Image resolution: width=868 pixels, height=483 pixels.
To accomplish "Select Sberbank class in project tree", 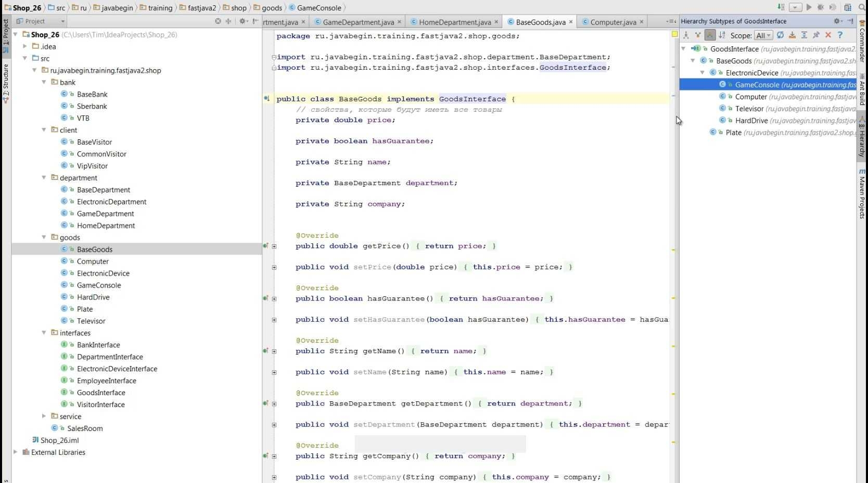I will coord(92,106).
